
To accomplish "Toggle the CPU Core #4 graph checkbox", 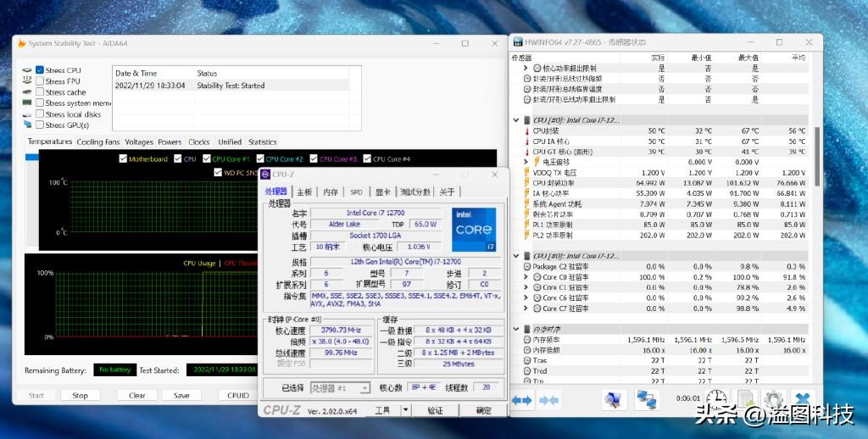I will click(367, 158).
